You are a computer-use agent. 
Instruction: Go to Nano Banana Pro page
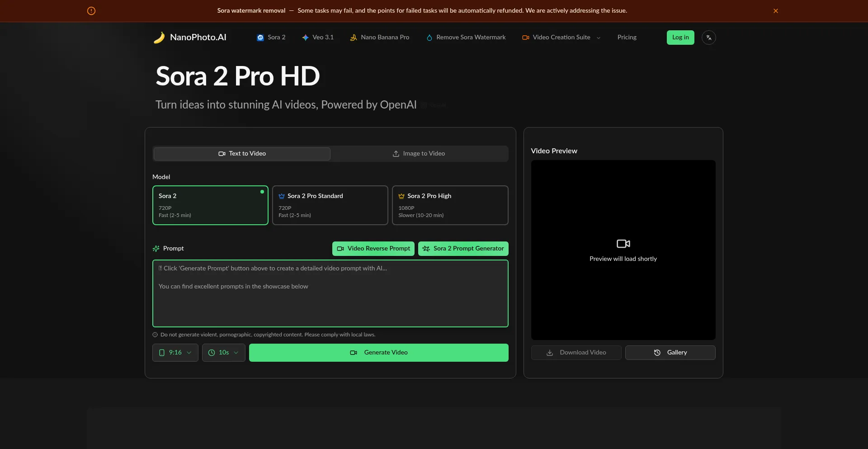[x=380, y=38]
